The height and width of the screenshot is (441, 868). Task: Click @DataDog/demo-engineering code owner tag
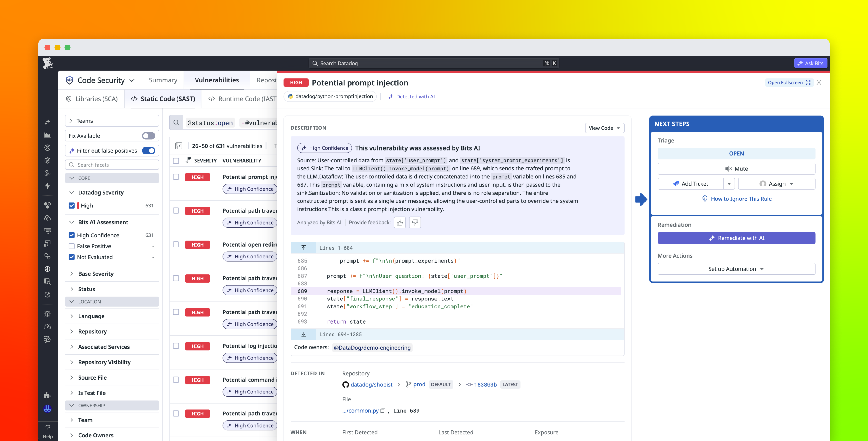tap(372, 348)
